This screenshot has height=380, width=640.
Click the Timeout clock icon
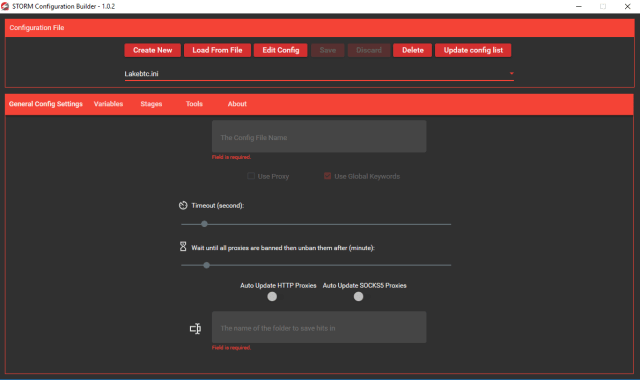click(x=183, y=205)
